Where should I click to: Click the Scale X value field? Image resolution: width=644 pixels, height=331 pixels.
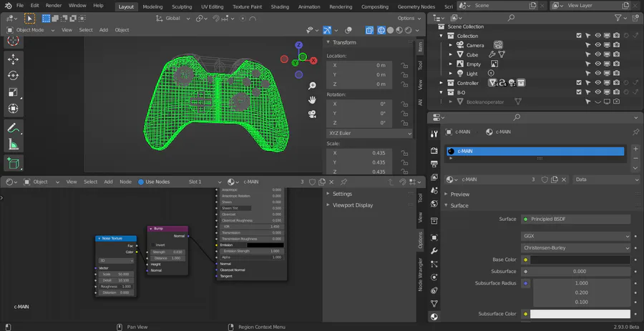(359, 153)
